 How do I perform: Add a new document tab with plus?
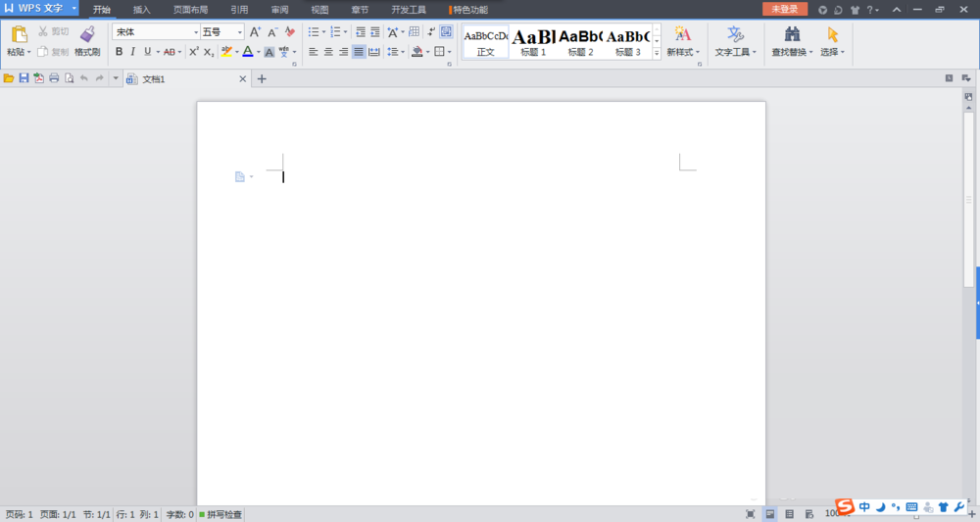click(262, 78)
